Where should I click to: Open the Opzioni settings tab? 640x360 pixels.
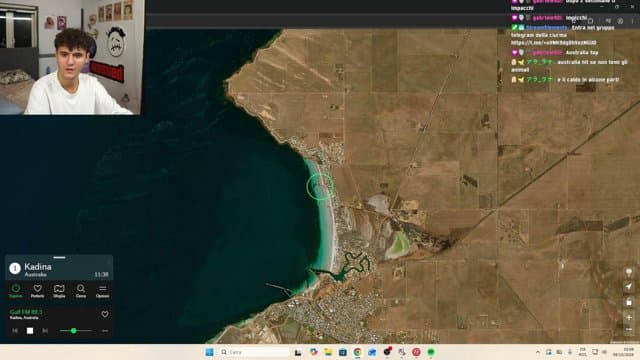click(102, 291)
